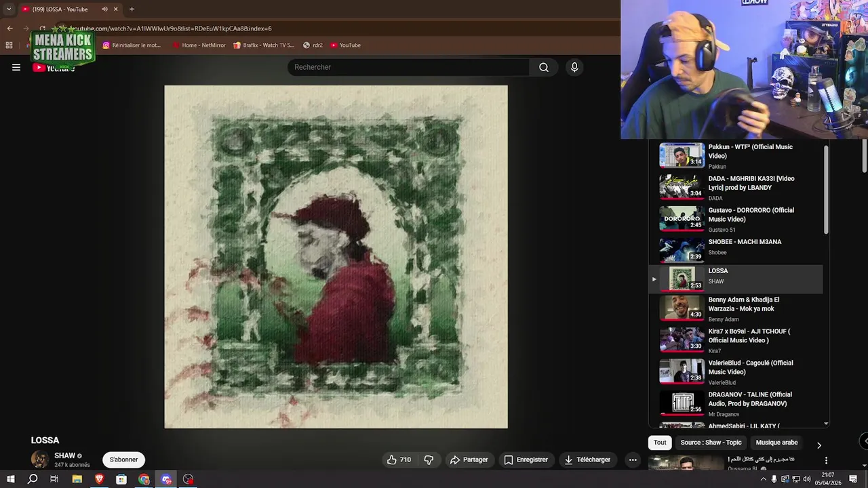Dislike the LOSSA video
The height and width of the screenshot is (488, 868).
point(429,460)
